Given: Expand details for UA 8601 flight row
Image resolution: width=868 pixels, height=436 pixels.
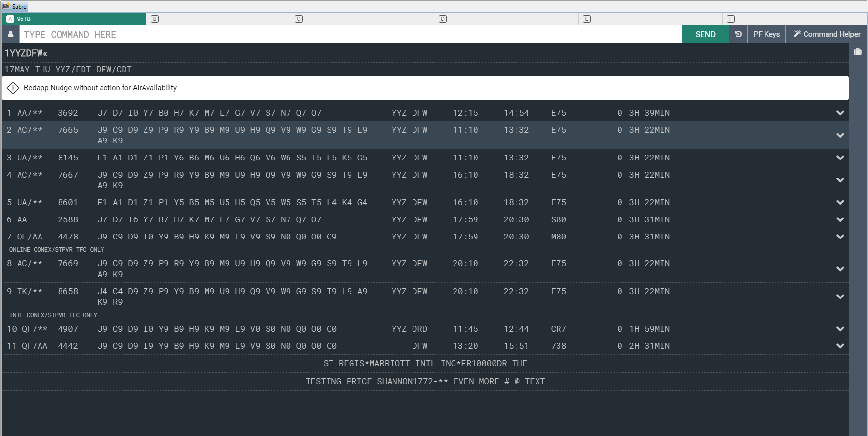Looking at the screenshot, I should (x=840, y=202).
